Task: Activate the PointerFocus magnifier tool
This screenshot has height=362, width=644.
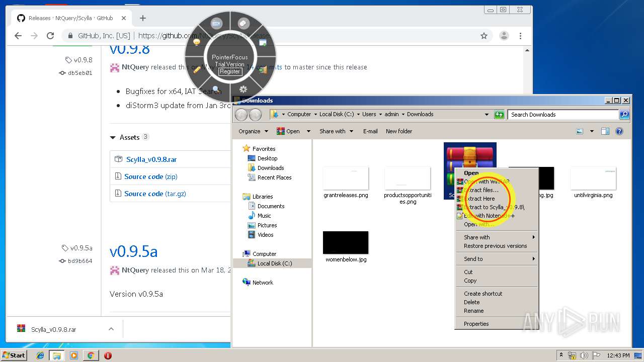Action: pos(216,89)
